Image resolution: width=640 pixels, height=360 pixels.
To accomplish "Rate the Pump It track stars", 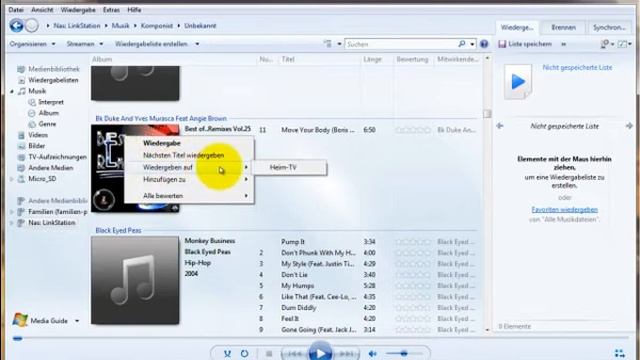I will [413, 242].
